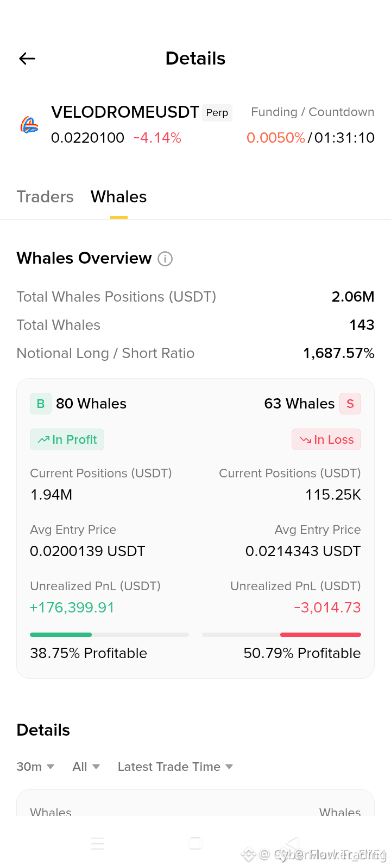391x868 pixels.
Task: Tap the Android recent apps menu icon
Action: coord(98,843)
